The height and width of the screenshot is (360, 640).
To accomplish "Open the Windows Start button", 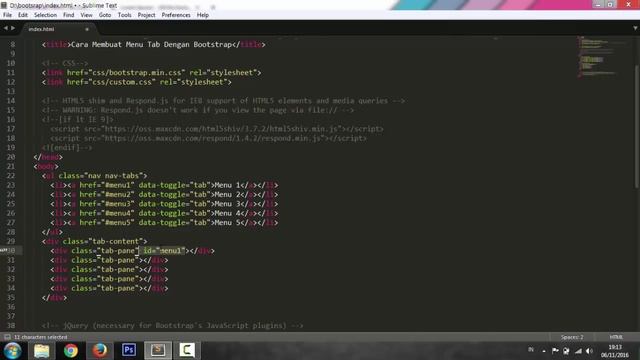I will [13, 351].
